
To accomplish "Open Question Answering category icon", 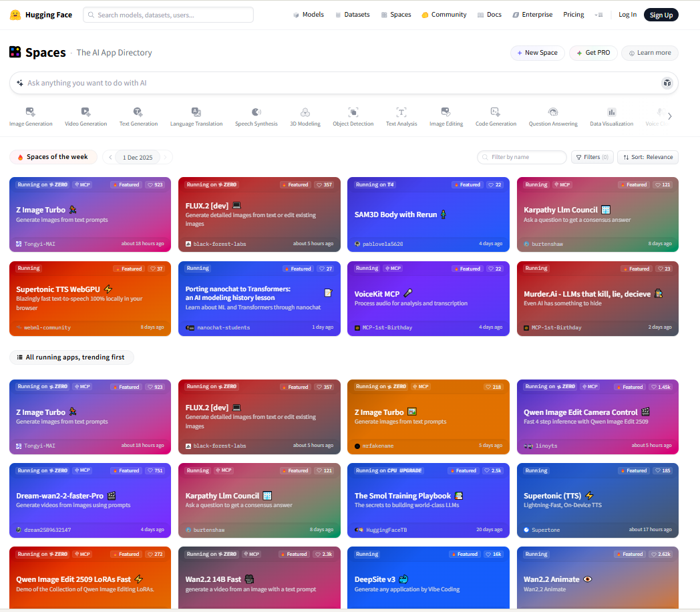I will 553,112.
